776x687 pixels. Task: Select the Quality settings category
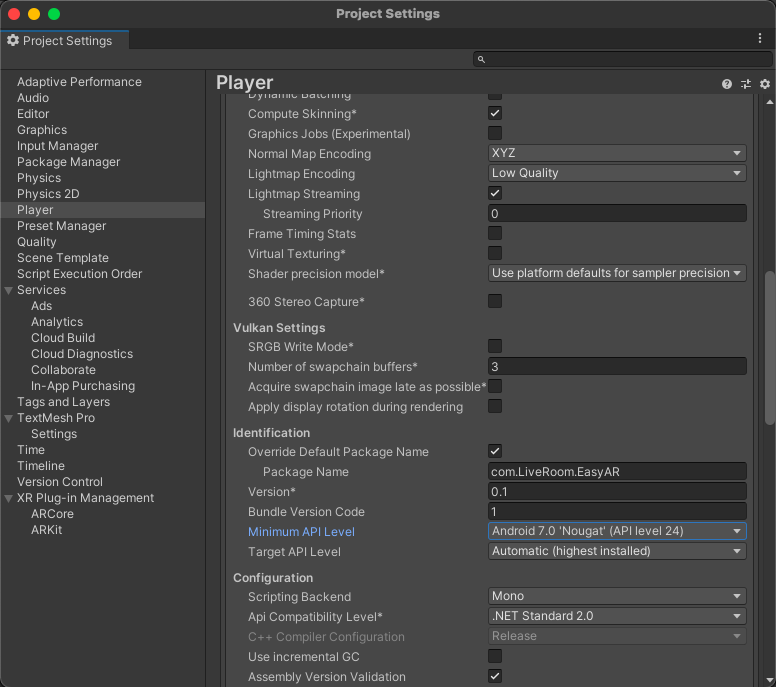pyautogui.click(x=37, y=242)
